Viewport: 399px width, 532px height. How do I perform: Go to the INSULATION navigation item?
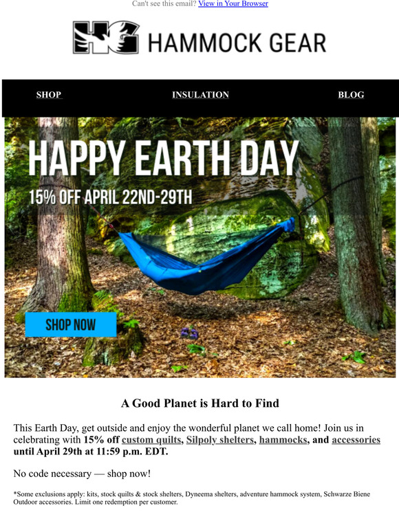(x=200, y=95)
